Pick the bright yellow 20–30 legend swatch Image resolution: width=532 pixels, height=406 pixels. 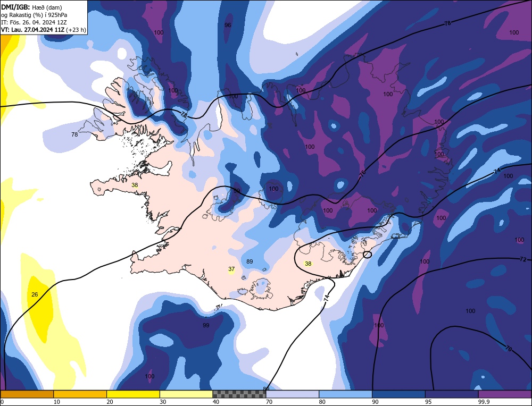point(133,394)
